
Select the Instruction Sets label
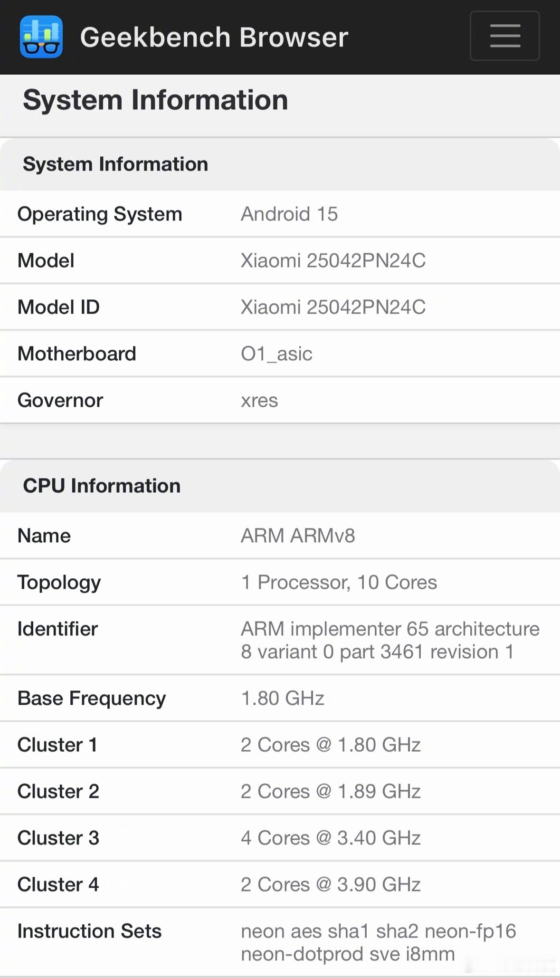(x=89, y=931)
